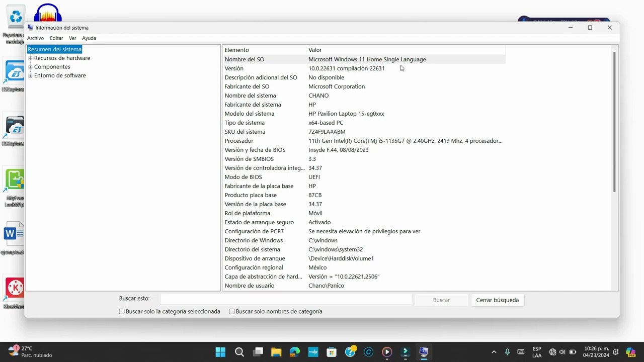The height and width of the screenshot is (362, 644).
Task: Open the Windows Start menu
Action: click(220, 352)
